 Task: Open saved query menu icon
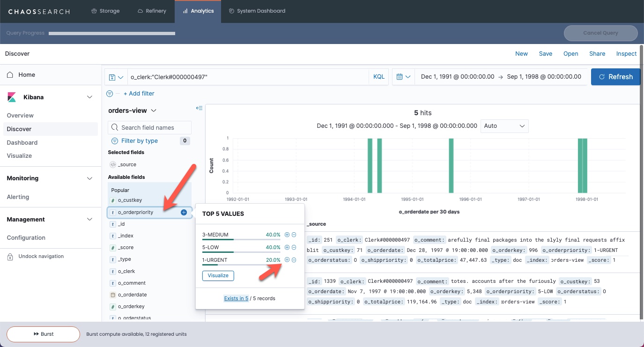(116, 77)
